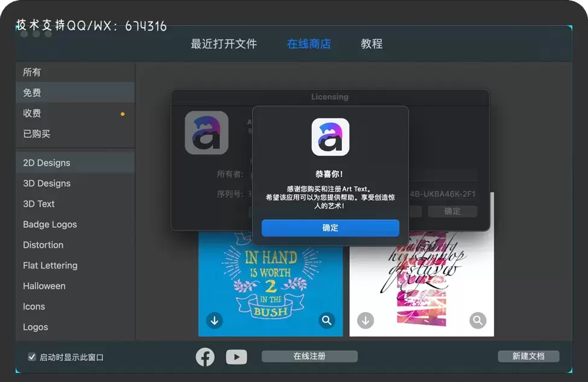The image size is (588, 382).
Task: Click the magnifier icon on the calligraphy template
Action: (478, 321)
